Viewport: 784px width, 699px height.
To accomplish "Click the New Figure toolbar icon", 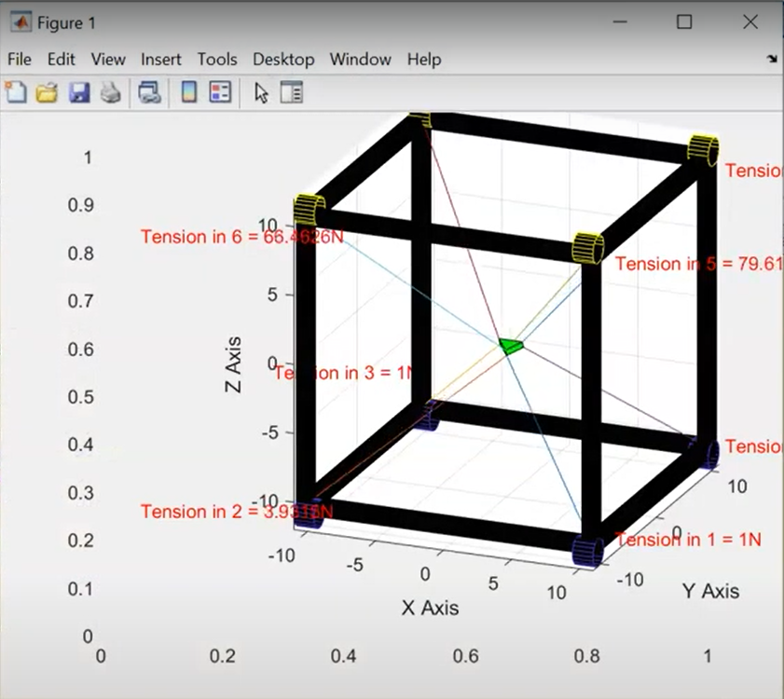I will 16,92.
